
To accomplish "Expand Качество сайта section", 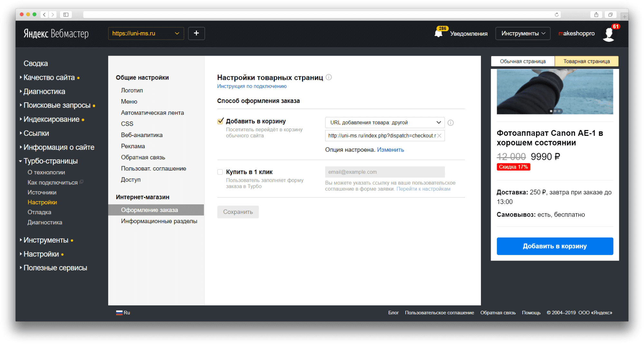I will click(49, 78).
